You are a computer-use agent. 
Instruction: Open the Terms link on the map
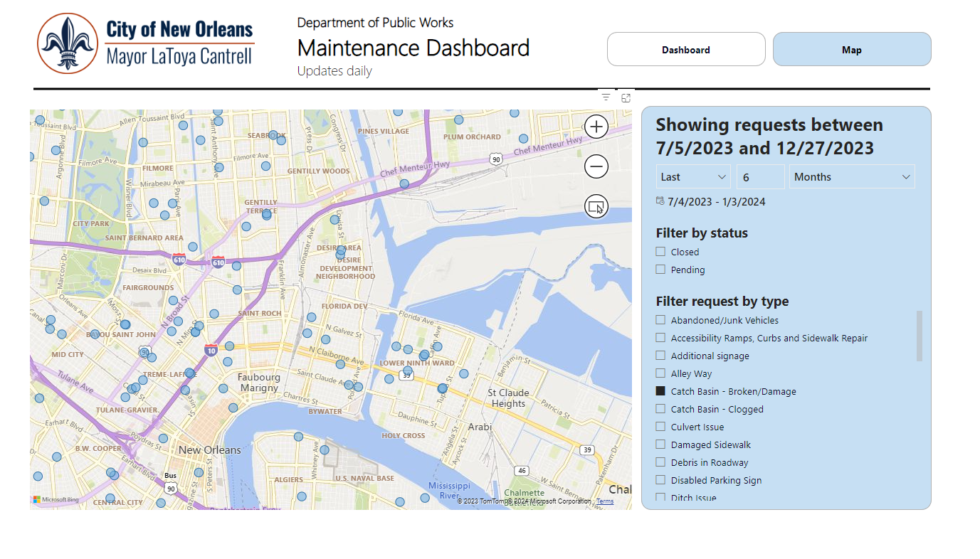[x=604, y=501]
